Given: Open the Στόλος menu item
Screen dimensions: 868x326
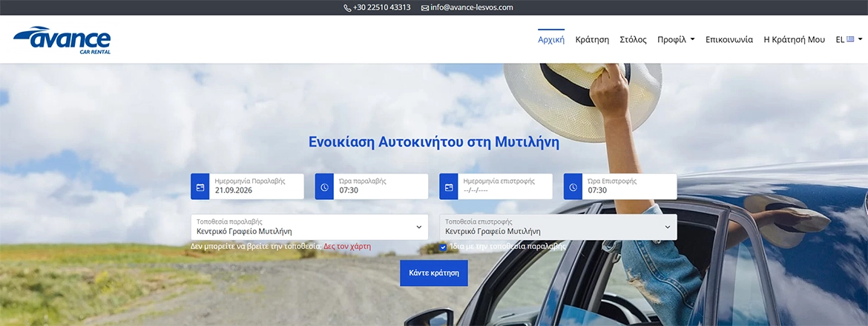Looking at the screenshot, I should point(633,40).
